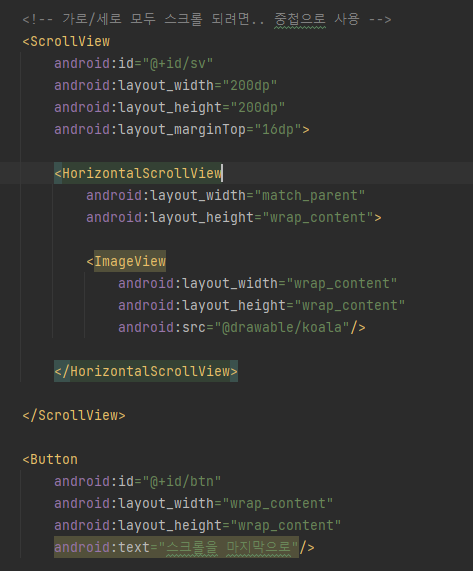
Task: Click Button's layout_width="wrap_content" attribute
Action: point(193,503)
